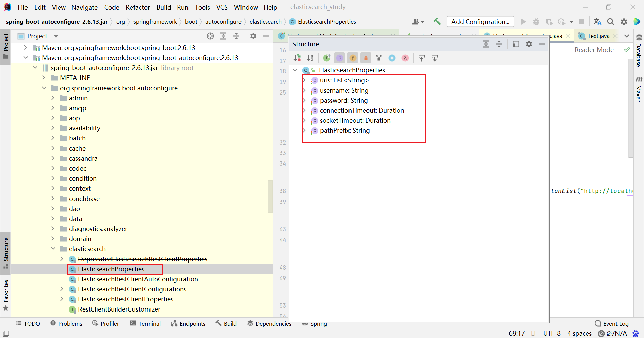
Task: Switch to the Text.java editor tab
Action: pos(598,36)
